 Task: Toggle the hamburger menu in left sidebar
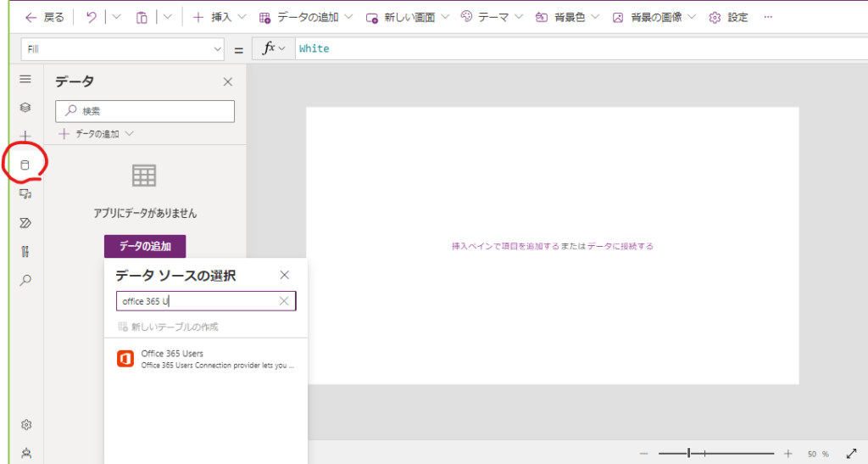pyautogui.click(x=25, y=79)
